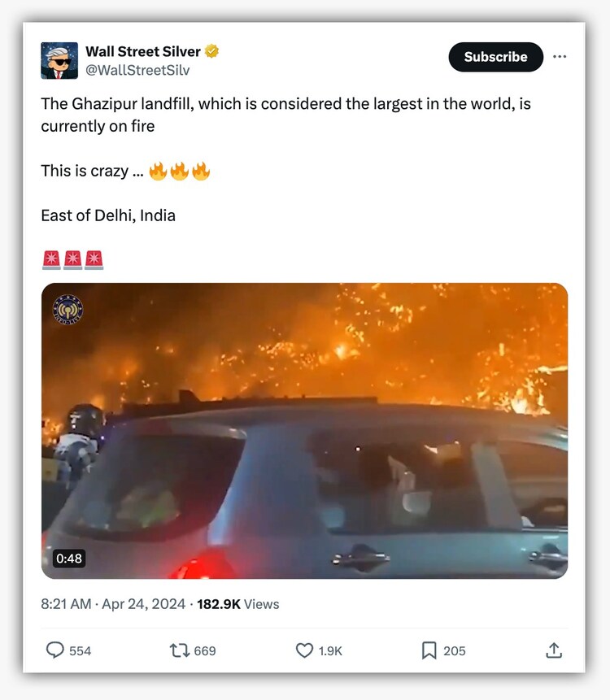The image size is (610, 700).
Task: Repost the tweet using the retweet icon
Action: click(179, 650)
